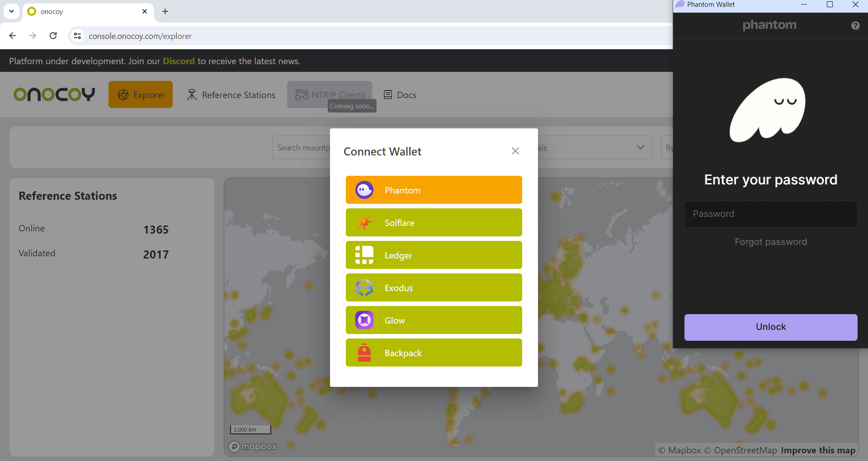Click the Backpack logo icon
Viewport: 868px width, 461px height.
[x=364, y=353]
